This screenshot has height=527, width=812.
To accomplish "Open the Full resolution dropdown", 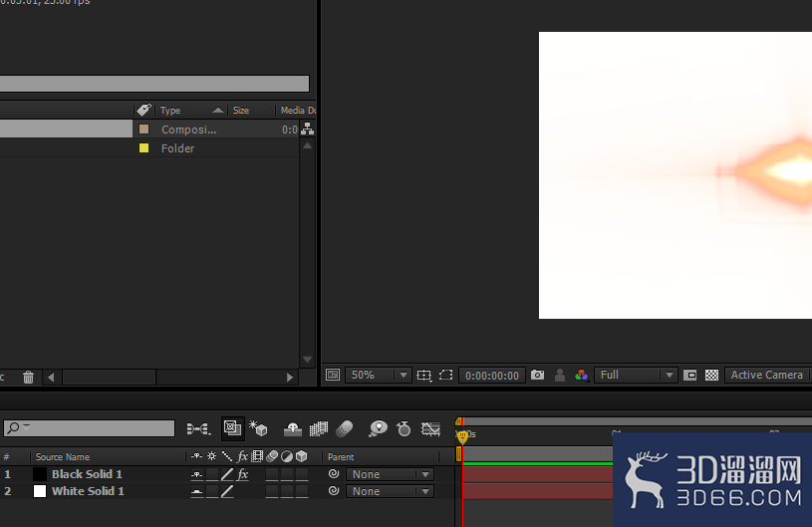I will [x=636, y=375].
